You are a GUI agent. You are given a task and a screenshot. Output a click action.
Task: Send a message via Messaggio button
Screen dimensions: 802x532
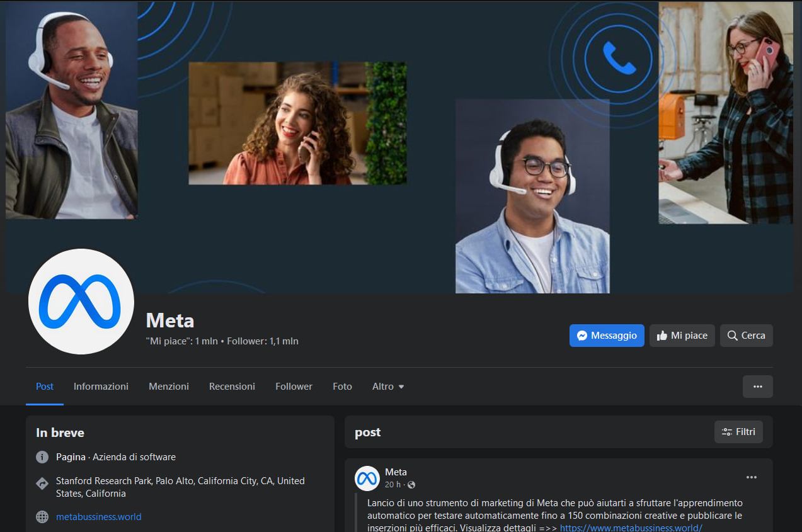coord(607,336)
